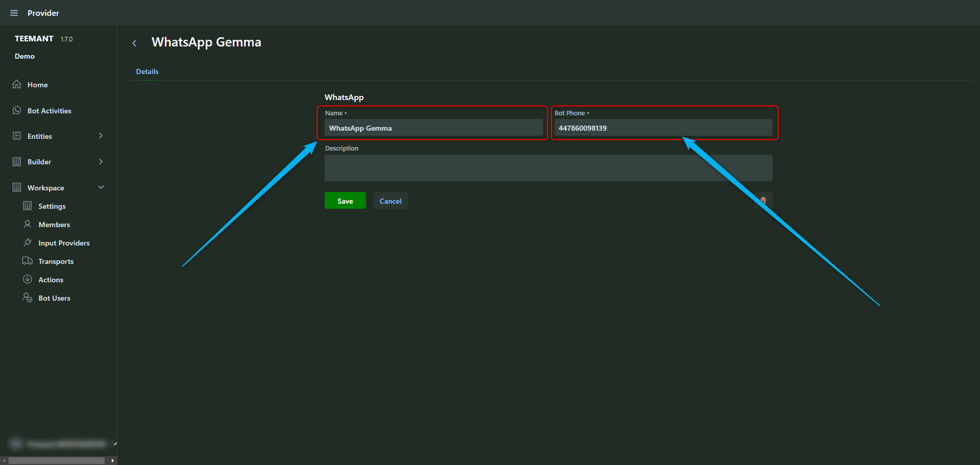Click the WhatsApp Gemma page heading
Screen dimensions: 980x465
click(x=206, y=42)
